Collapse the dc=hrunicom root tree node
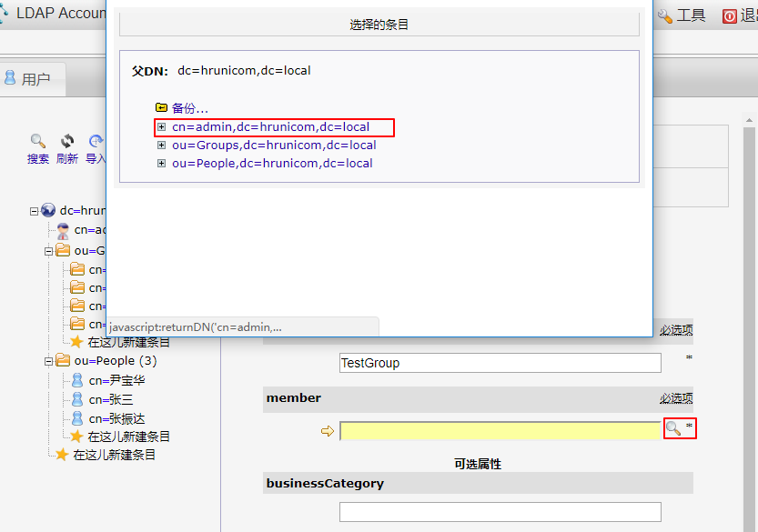Screen dimensions: 758x532 [35, 211]
